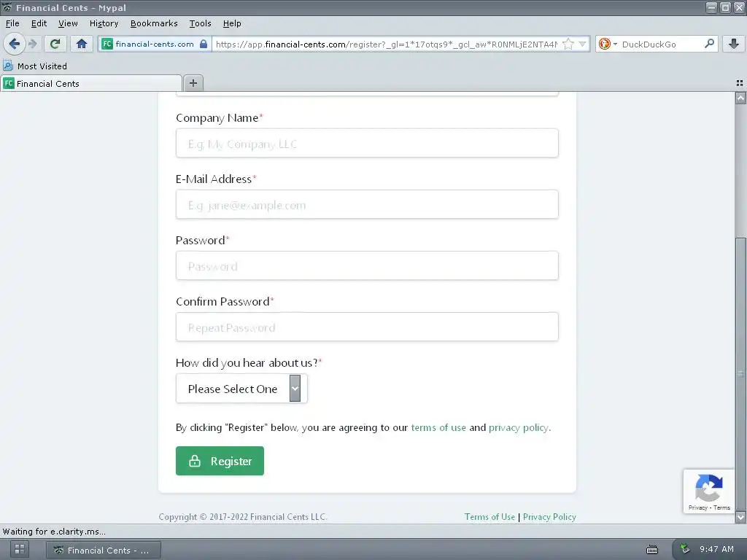Viewport: 747px width, 560px height.
Task: Click the page scrollbar down arrow
Action: (x=740, y=517)
